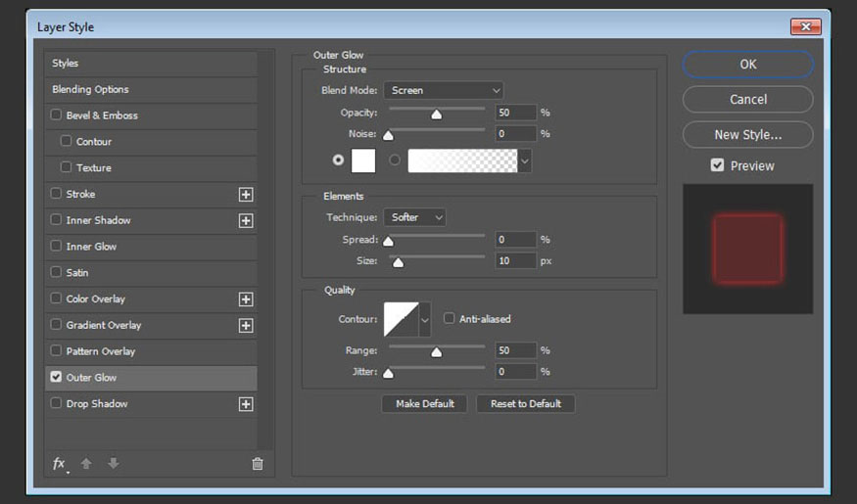Select the Satin row label
857x504 pixels.
pyautogui.click(x=77, y=272)
